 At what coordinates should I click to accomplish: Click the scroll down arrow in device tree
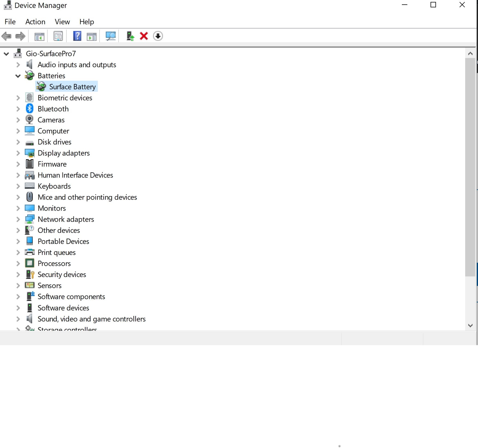[x=470, y=325]
